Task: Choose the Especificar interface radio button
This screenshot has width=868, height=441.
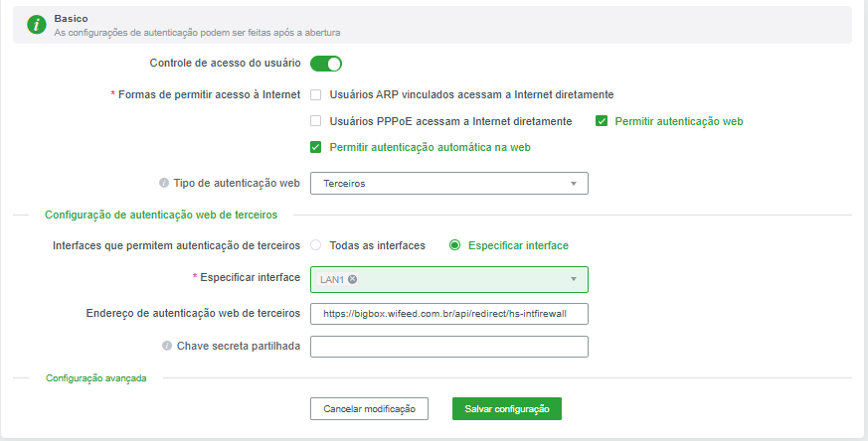Action: [455, 245]
